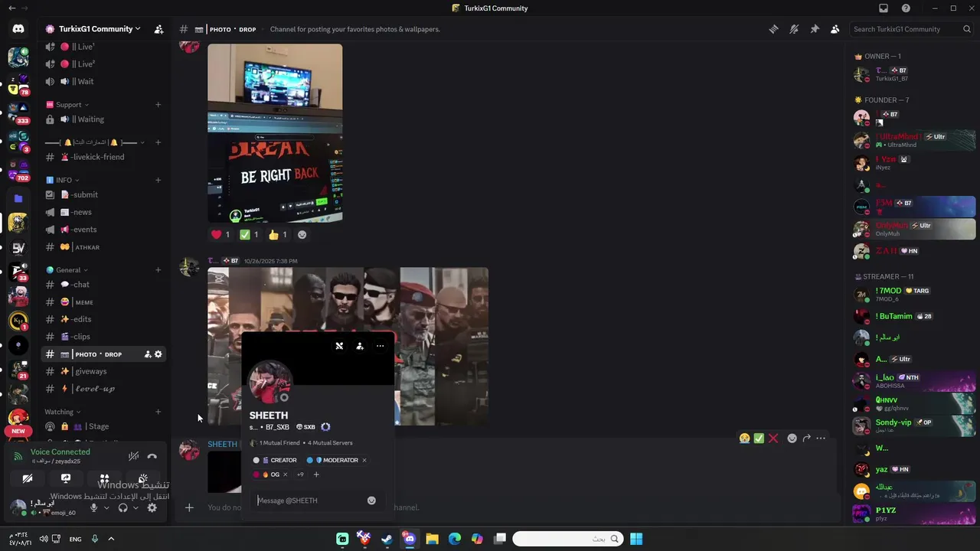The width and height of the screenshot is (980, 551).
Task: Open more options in SHEETH profile popup
Action: (380, 346)
